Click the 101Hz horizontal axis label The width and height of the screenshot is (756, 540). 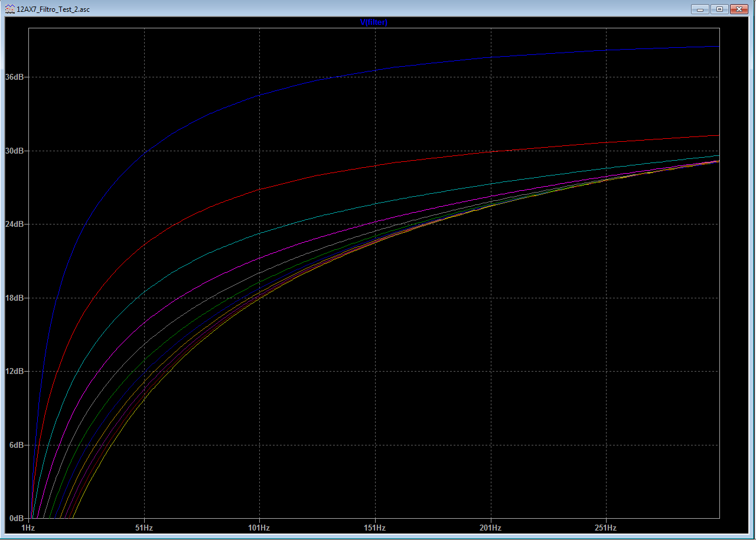click(x=259, y=527)
